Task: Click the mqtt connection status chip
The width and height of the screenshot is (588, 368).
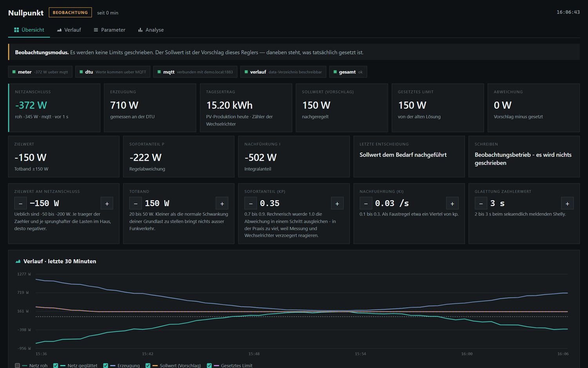Action: (195, 72)
